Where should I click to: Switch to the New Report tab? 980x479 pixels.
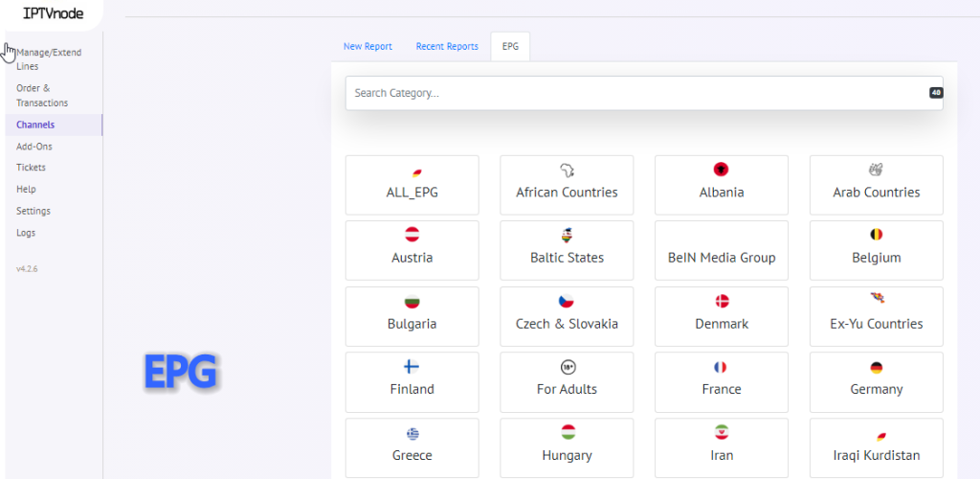367,47
